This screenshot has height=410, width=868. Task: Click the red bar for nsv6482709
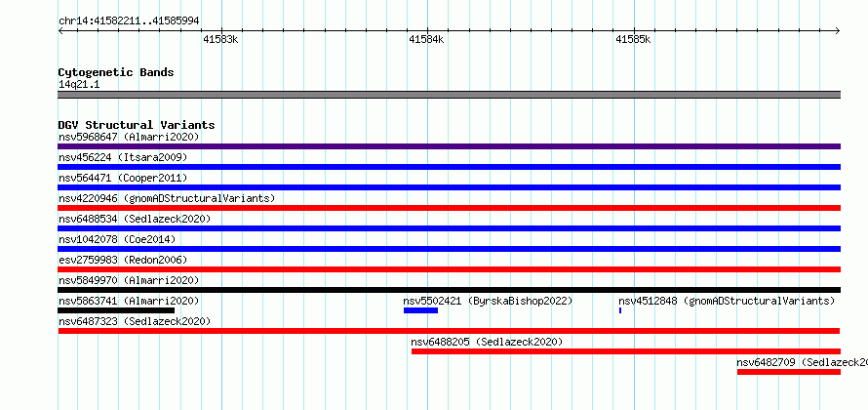[789, 372]
